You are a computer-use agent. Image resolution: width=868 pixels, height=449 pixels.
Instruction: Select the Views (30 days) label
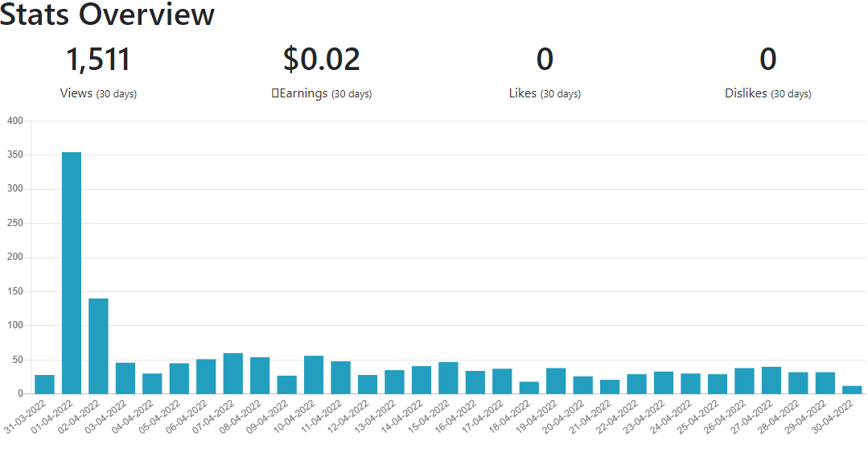pyautogui.click(x=98, y=93)
